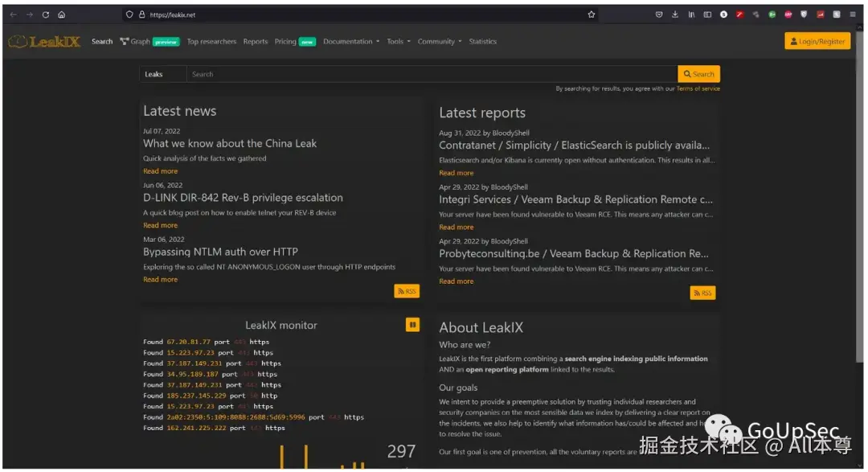
Task: Click the Login/Register button
Action: (817, 42)
